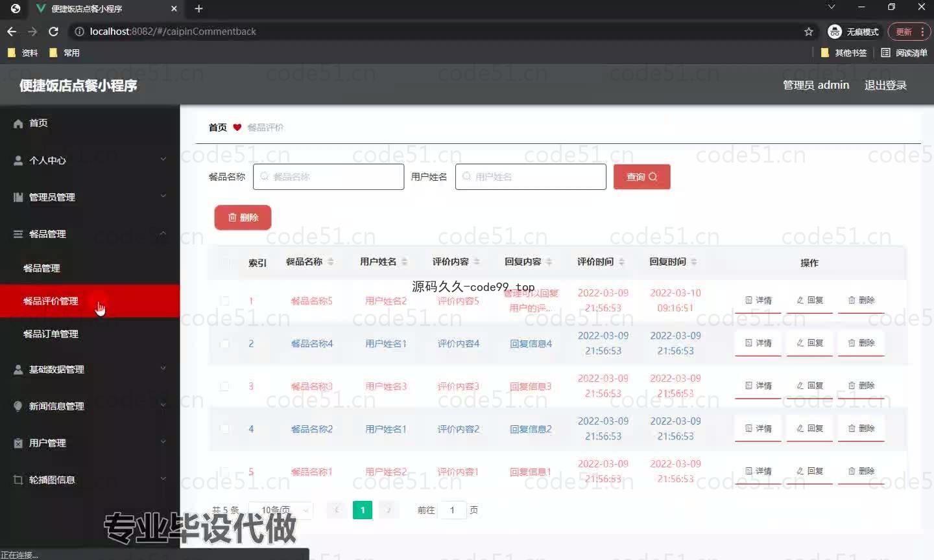This screenshot has width=934, height=560.
Task: Click 回复 for row 餐品名称2
Action: 809,429
